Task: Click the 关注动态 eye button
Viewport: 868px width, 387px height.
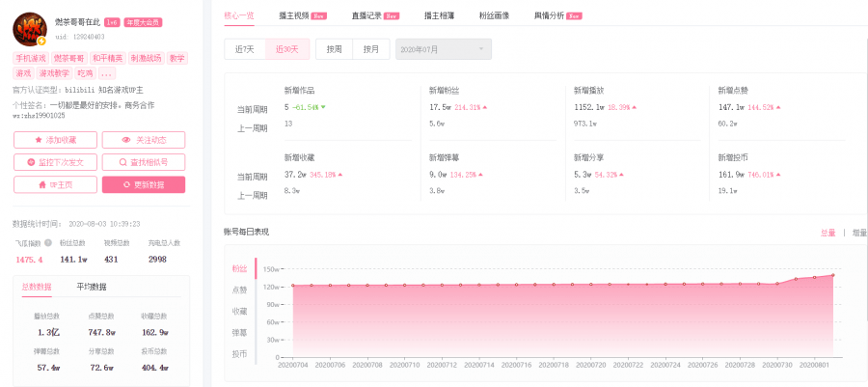Action: click(144, 140)
